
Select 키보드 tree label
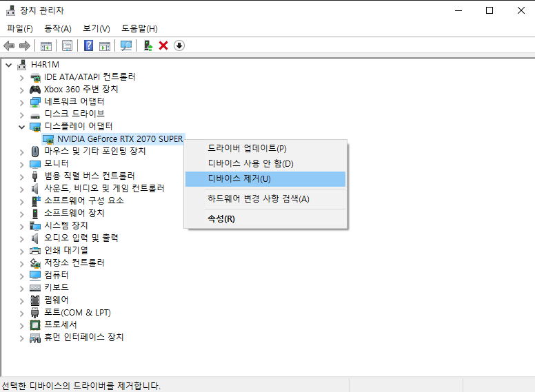(x=57, y=287)
